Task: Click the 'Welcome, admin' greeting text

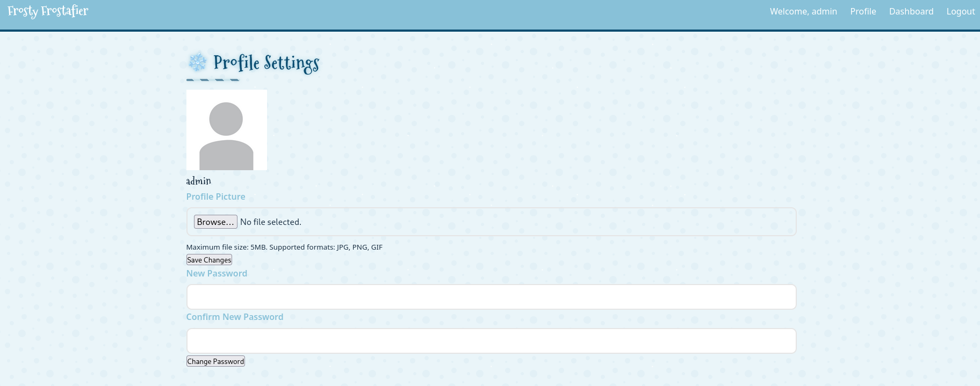Action: click(803, 11)
